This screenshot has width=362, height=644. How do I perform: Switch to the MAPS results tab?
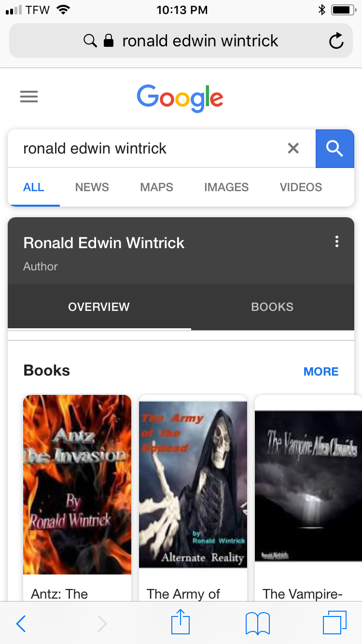point(157,187)
